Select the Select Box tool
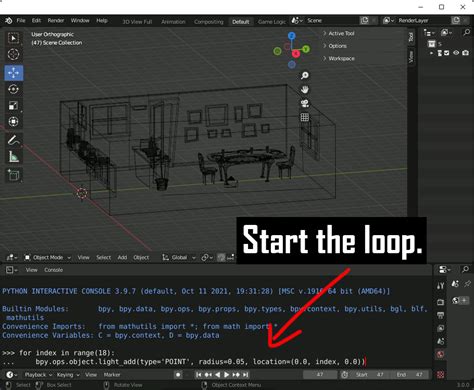The height and width of the screenshot is (390, 474). (x=13, y=38)
